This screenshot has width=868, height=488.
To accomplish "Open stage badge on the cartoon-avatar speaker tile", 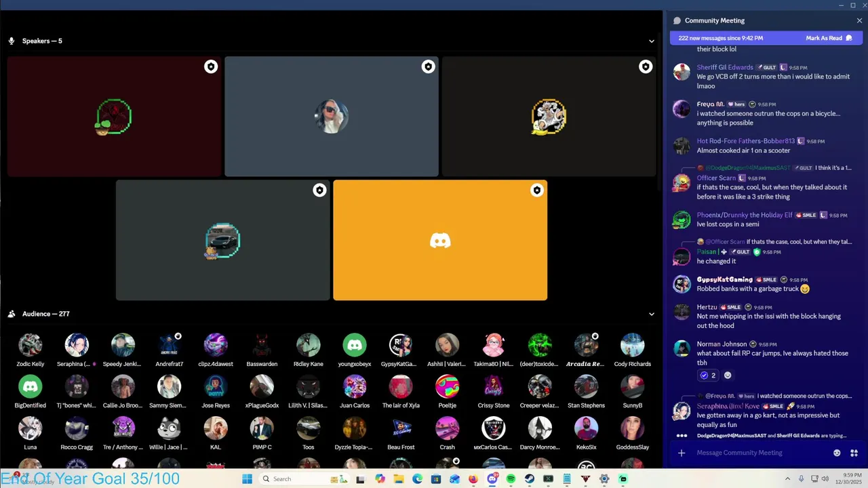I will pyautogui.click(x=645, y=66).
